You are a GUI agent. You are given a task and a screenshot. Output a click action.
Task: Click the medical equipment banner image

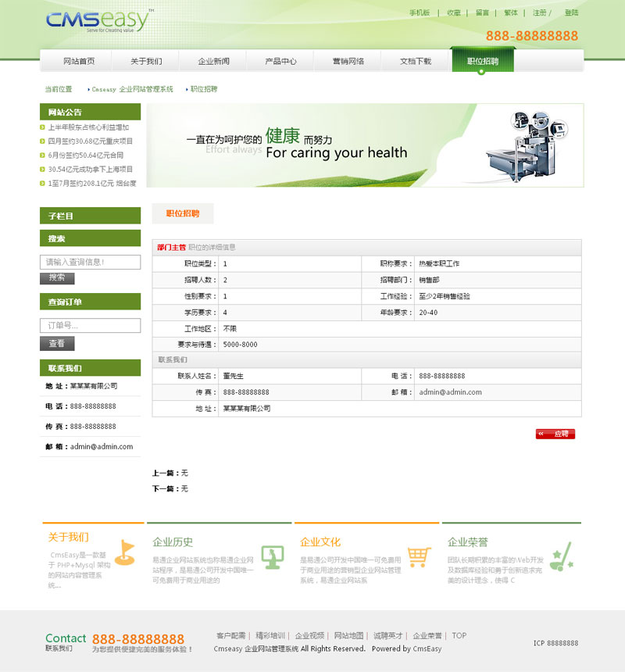(365, 145)
